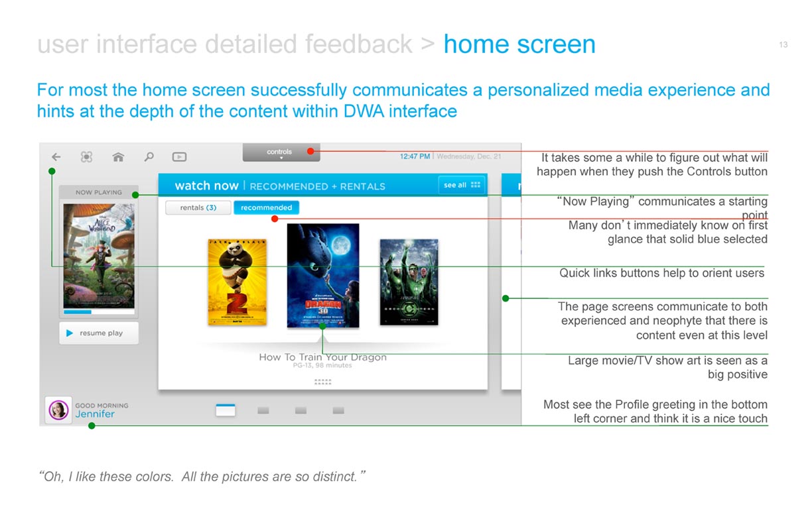This screenshot has height=525, width=812.
Task: Click the watch now heading
Action: click(206, 186)
